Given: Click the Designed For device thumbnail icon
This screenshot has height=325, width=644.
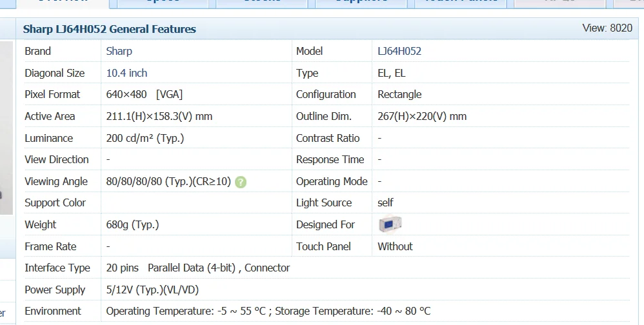Looking at the screenshot, I should tap(390, 224).
